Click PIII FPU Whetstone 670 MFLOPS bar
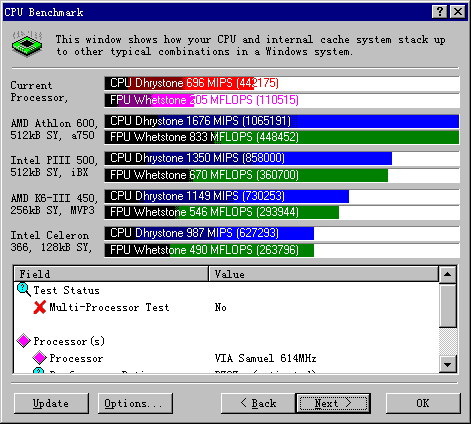The height and width of the screenshot is (424, 471). pos(282,175)
